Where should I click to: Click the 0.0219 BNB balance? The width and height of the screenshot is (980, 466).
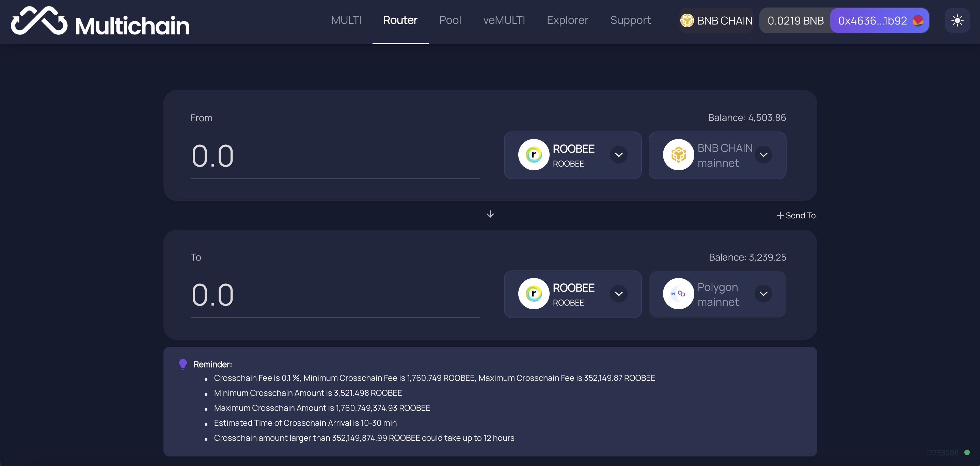pos(795,20)
